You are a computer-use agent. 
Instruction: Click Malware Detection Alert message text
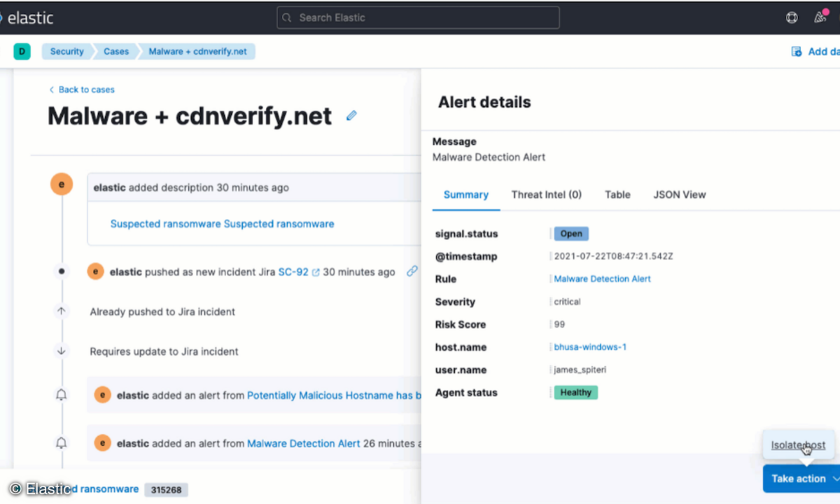click(x=489, y=157)
